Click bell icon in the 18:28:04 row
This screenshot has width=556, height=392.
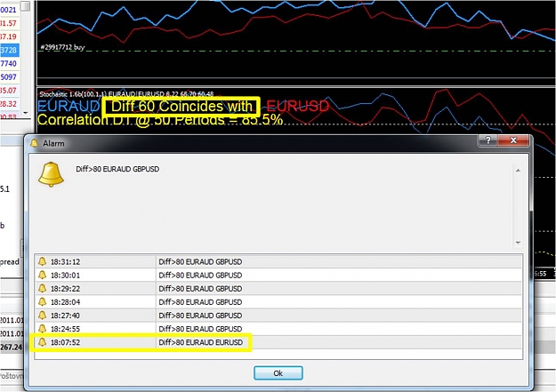[x=42, y=301]
